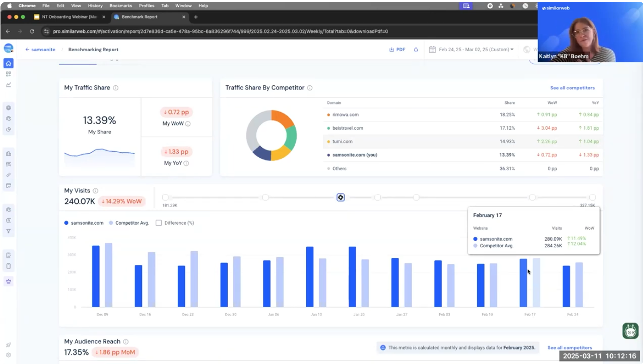Click the rimowa.com row
The width and height of the screenshot is (643, 364).
tap(463, 115)
